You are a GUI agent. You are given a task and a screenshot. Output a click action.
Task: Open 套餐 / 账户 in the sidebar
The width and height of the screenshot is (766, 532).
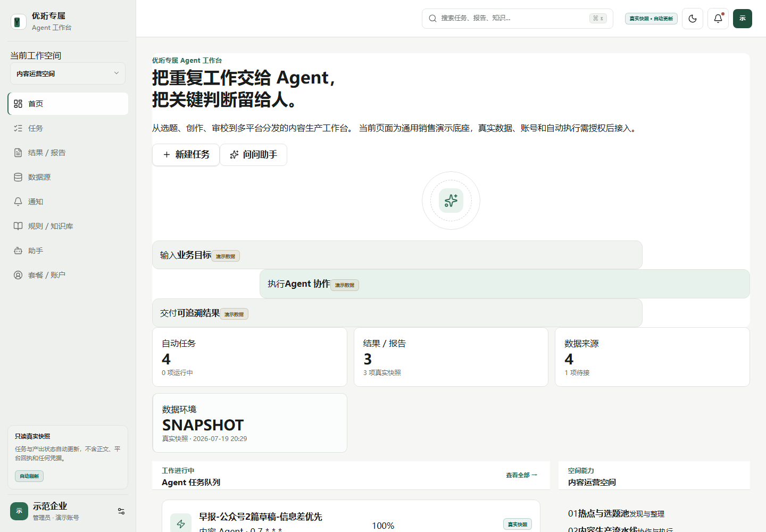coord(68,275)
